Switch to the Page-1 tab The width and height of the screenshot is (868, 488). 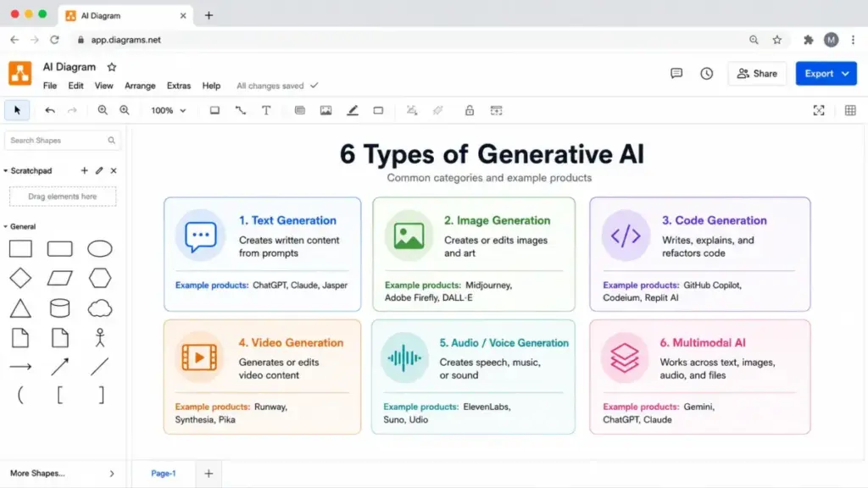click(164, 474)
